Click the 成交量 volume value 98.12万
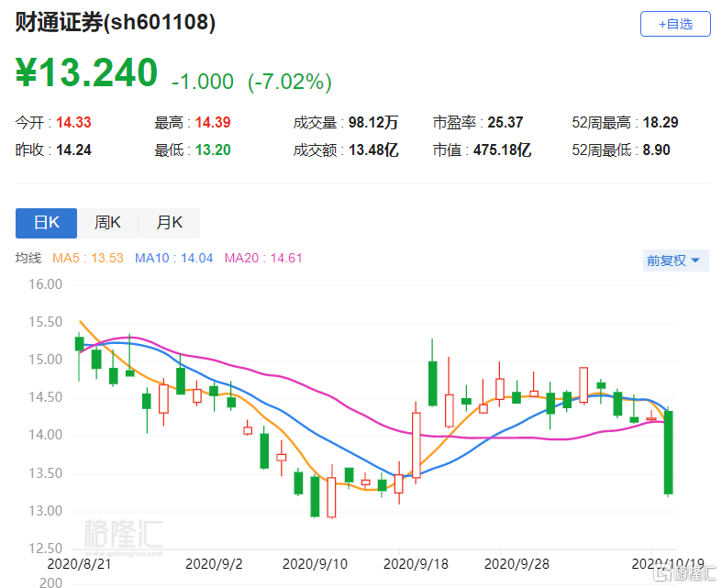Screen dimensions: 722x588 [x=373, y=123]
